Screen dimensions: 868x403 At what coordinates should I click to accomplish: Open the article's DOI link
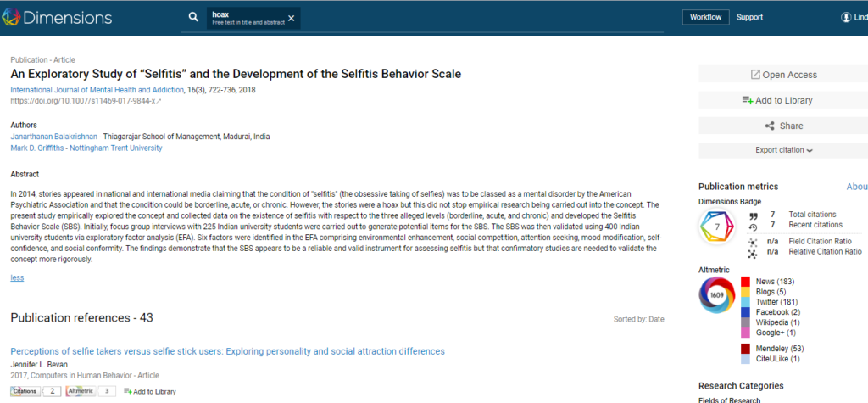coord(85,101)
